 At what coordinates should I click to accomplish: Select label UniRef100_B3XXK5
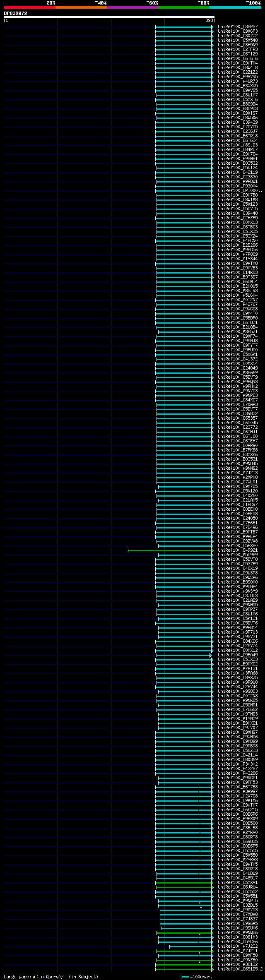point(238,86)
